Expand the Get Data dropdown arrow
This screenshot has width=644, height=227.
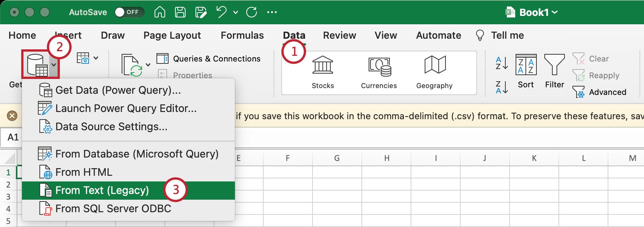coord(54,65)
